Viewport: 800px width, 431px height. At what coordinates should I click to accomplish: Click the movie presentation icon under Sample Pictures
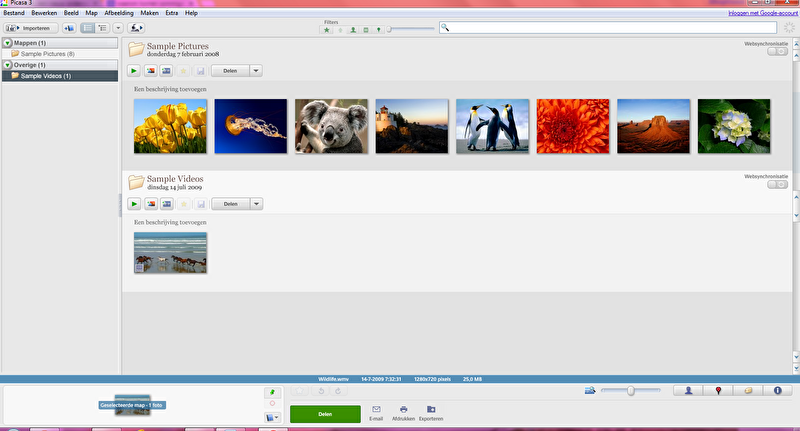click(166, 71)
